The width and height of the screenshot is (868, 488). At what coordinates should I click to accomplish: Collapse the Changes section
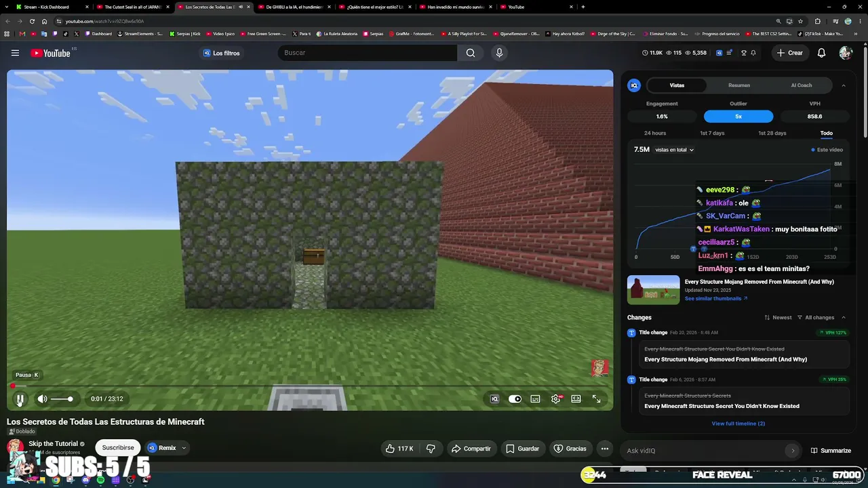click(844, 317)
